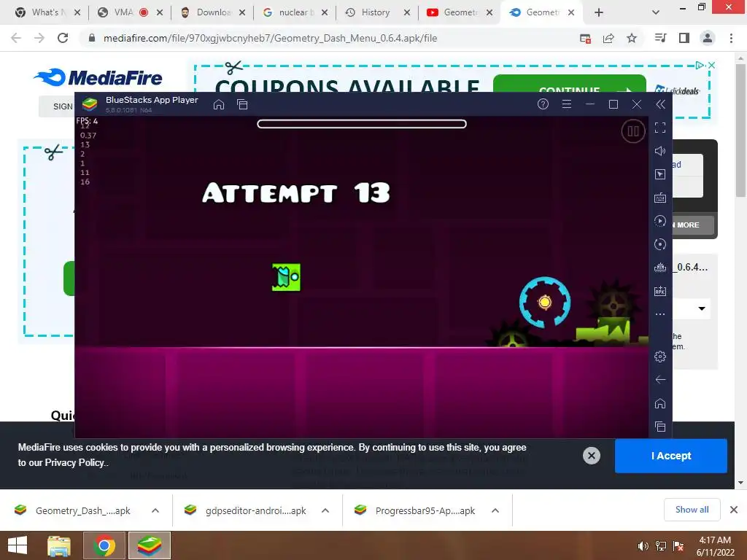Open BlueStacks volume control icon
The height and width of the screenshot is (560, 747).
659,151
